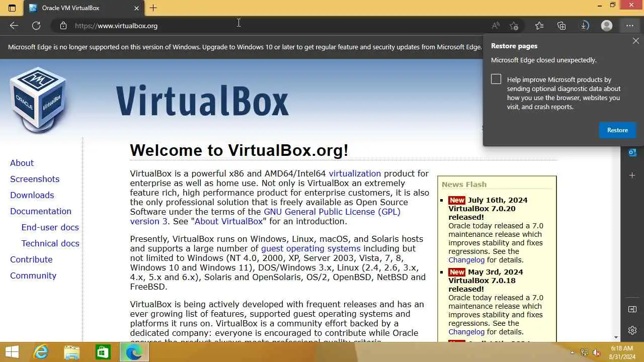Viewport: 644px width, 362px height.
Task: Open the network status tray icon
Action: tap(584, 352)
